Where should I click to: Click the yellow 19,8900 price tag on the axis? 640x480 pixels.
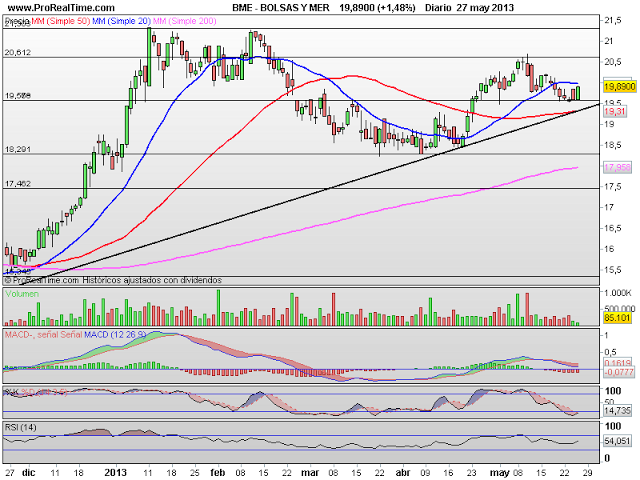pyautogui.click(x=620, y=87)
